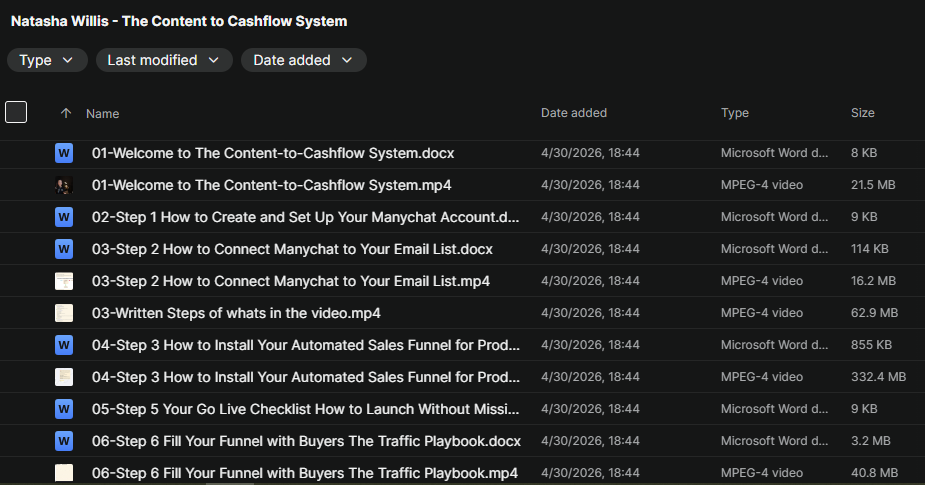The image size is (925, 485).
Task: Click the 40.8 MB size value
Action: [874, 472]
